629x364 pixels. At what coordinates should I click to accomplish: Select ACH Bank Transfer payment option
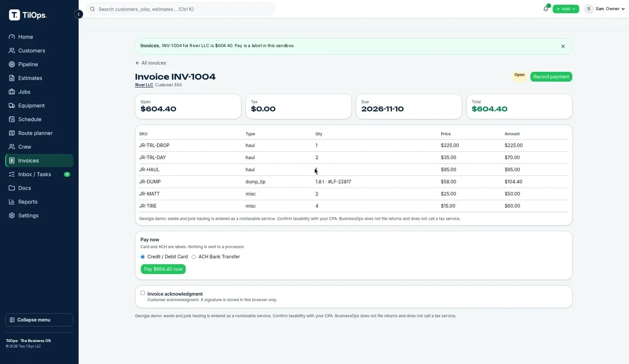tap(194, 257)
